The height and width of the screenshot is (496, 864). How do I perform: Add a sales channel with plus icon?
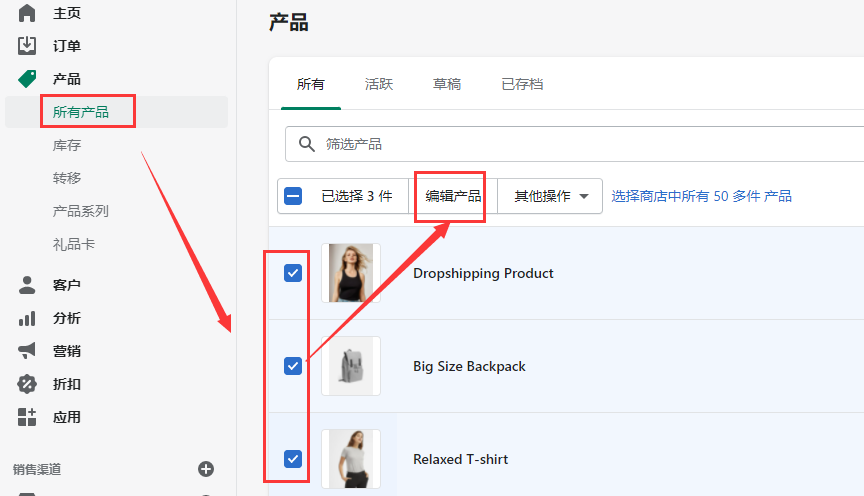click(x=206, y=469)
